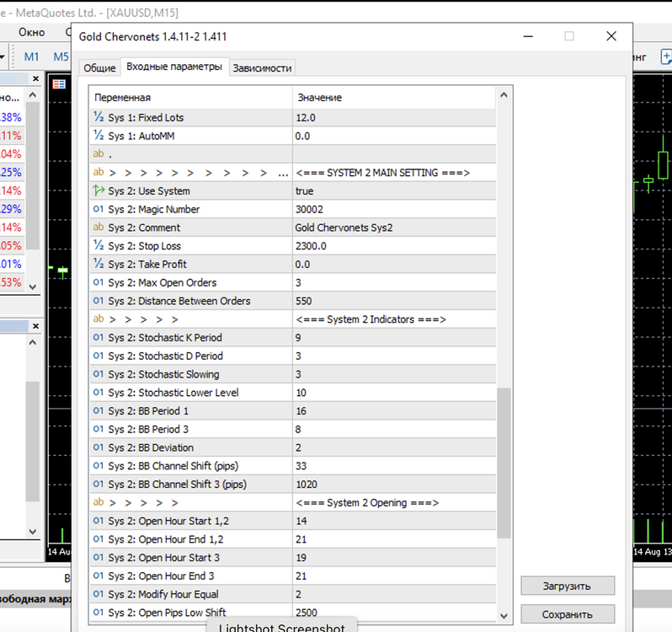The width and height of the screenshot is (672, 632).
Task: Click the grid icon at chart top-left
Action: 59,84
